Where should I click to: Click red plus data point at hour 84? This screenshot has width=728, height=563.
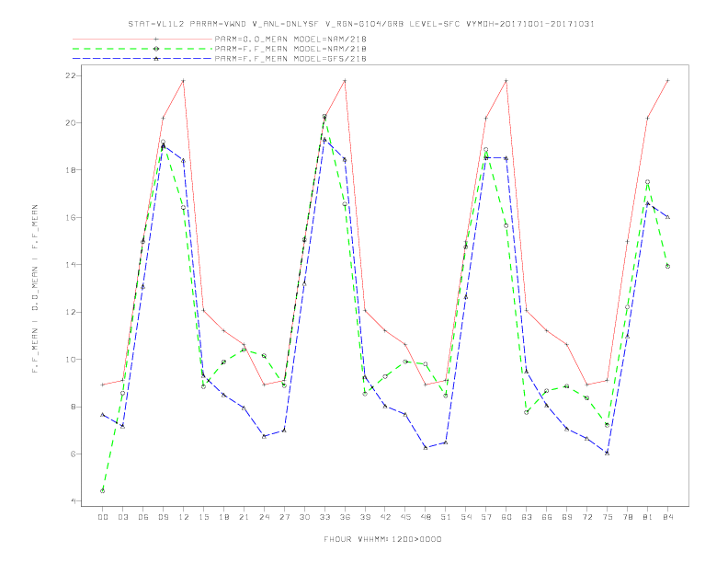click(668, 80)
